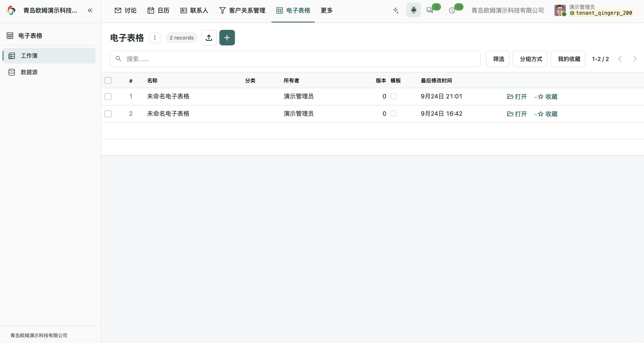This screenshot has width=644, height=343.
Task: Click the upload import button
Action: coord(209,38)
